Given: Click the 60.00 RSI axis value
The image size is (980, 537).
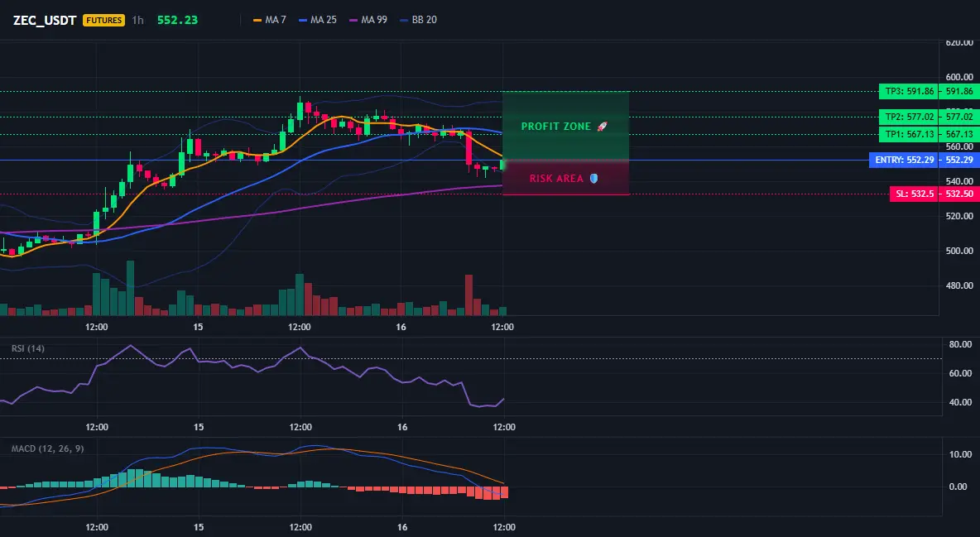Looking at the screenshot, I should [x=960, y=373].
